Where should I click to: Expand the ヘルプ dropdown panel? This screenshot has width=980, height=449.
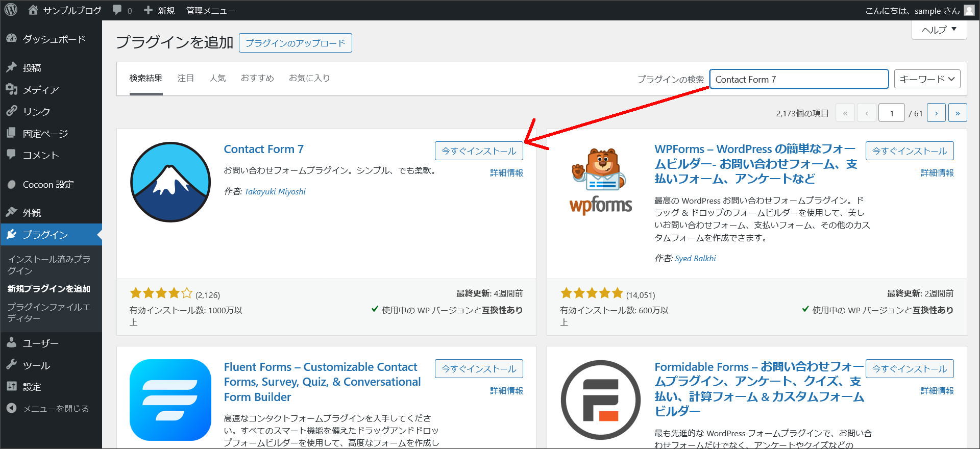pyautogui.click(x=939, y=30)
